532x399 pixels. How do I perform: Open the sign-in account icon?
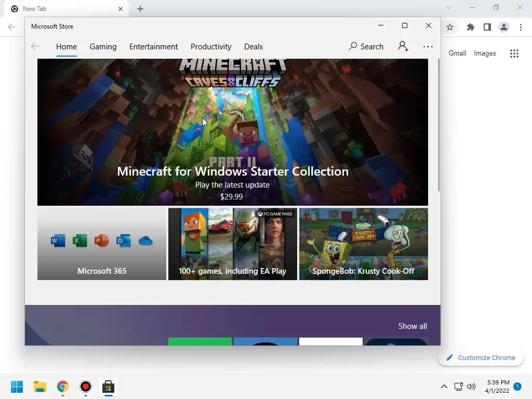coord(403,46)
